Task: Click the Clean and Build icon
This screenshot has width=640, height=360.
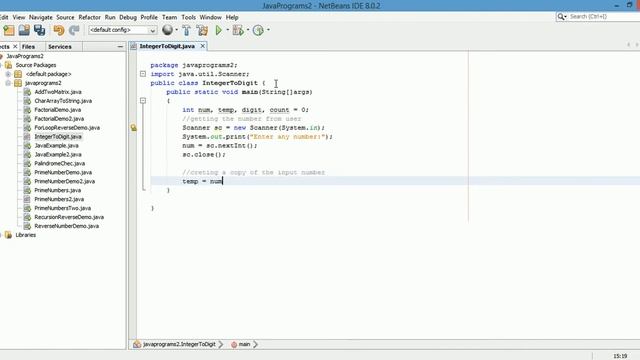Action: [x=202, y=30]
